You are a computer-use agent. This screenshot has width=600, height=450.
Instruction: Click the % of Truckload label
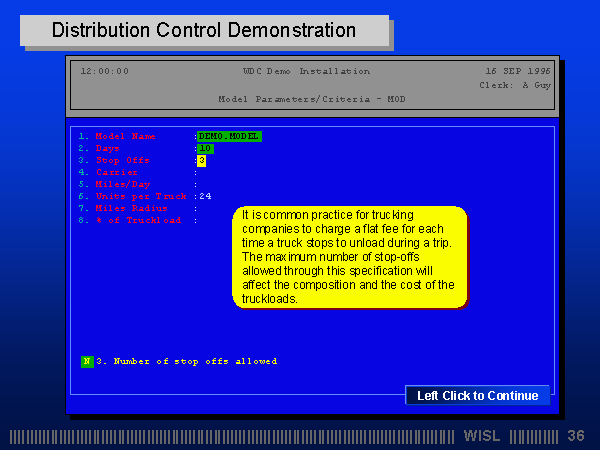139,220
